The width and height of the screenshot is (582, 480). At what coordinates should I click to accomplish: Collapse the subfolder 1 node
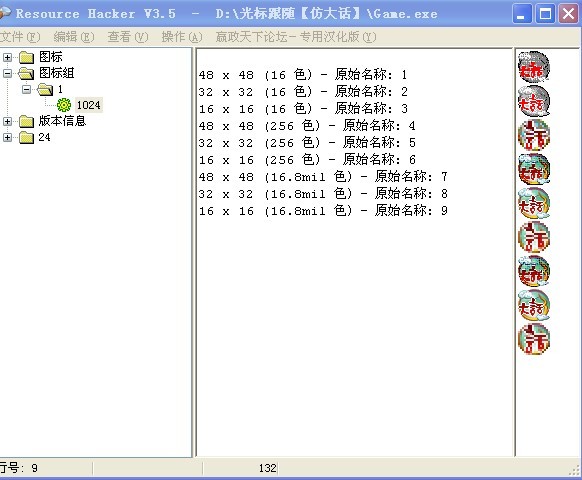(x=26, y=89)
